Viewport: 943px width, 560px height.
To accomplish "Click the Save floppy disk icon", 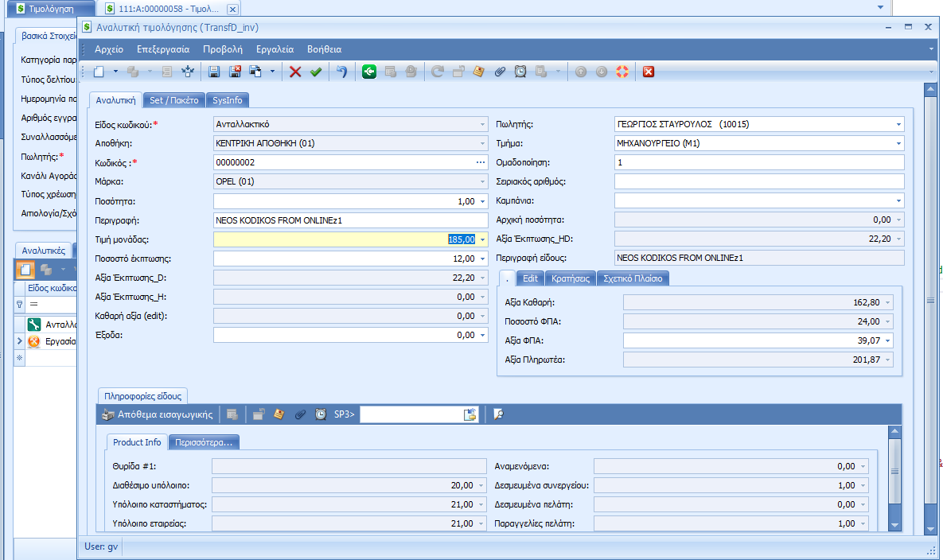I will tap(214, 72).
